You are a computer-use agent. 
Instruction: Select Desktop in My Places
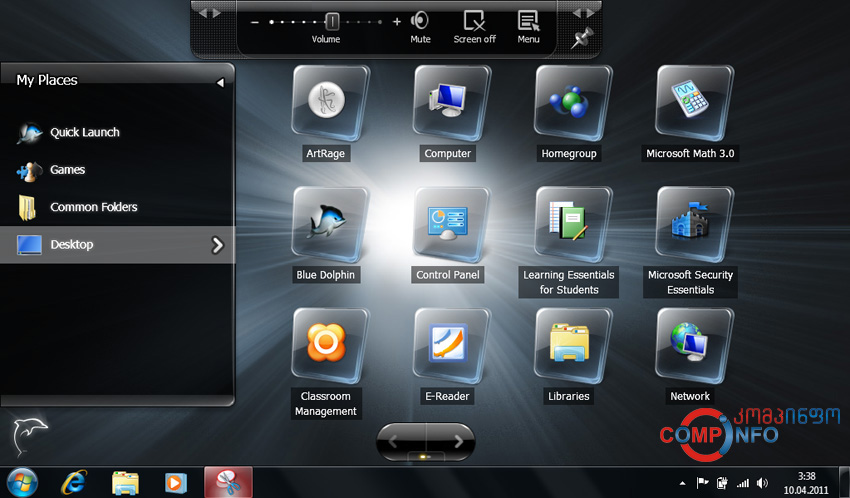pos(118,245)
